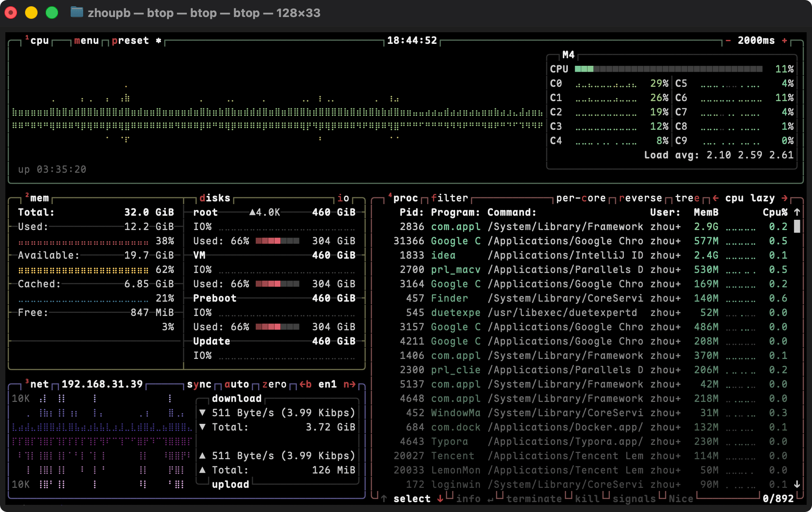The image size is (812, 512).
Task: Click the minus to decrease update interval
Action: click(x=728, y=41)
